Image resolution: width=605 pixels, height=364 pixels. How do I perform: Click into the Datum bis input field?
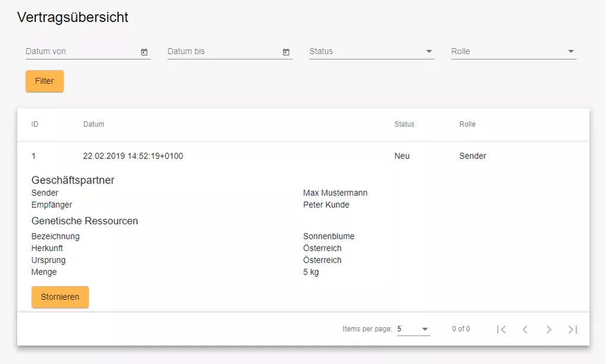(222, 52)
